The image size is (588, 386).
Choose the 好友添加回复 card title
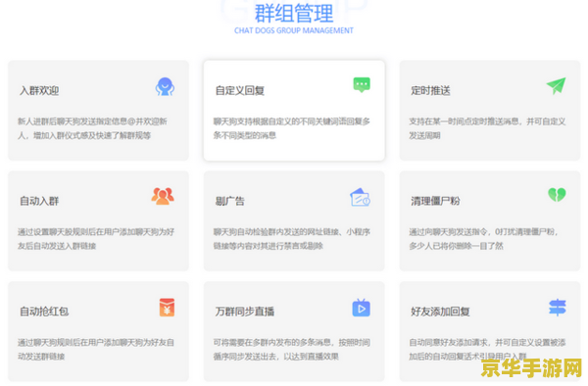point(440,312)
